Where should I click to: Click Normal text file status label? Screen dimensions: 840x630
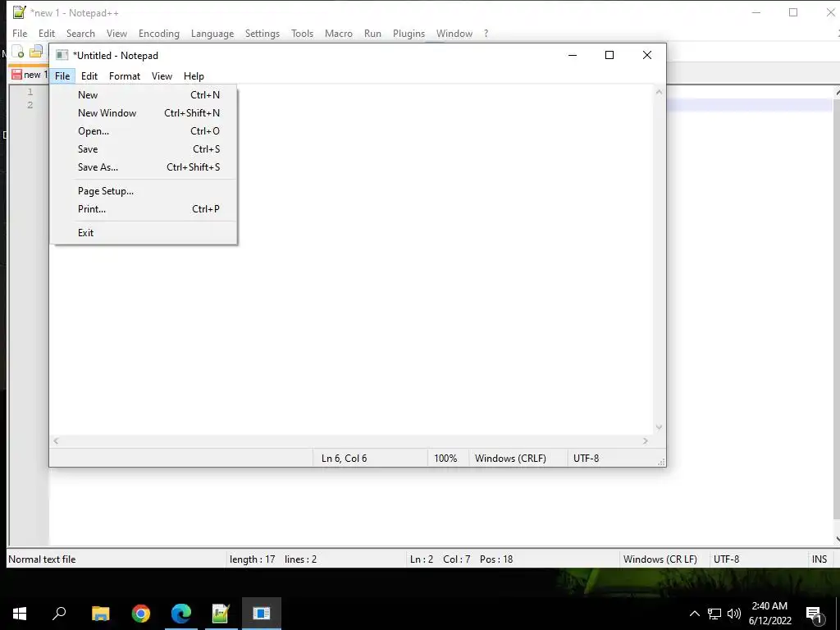click(x=42, y=559)
